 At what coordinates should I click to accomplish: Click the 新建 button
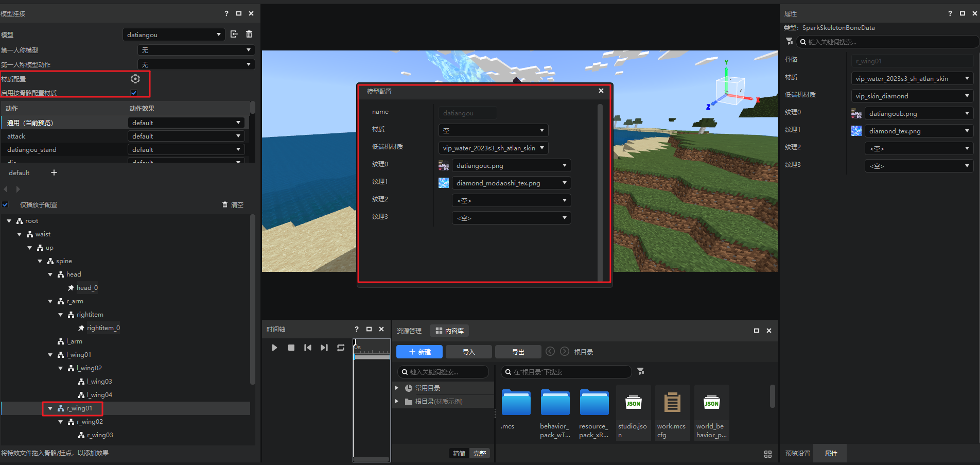click(x=419, y=352)
